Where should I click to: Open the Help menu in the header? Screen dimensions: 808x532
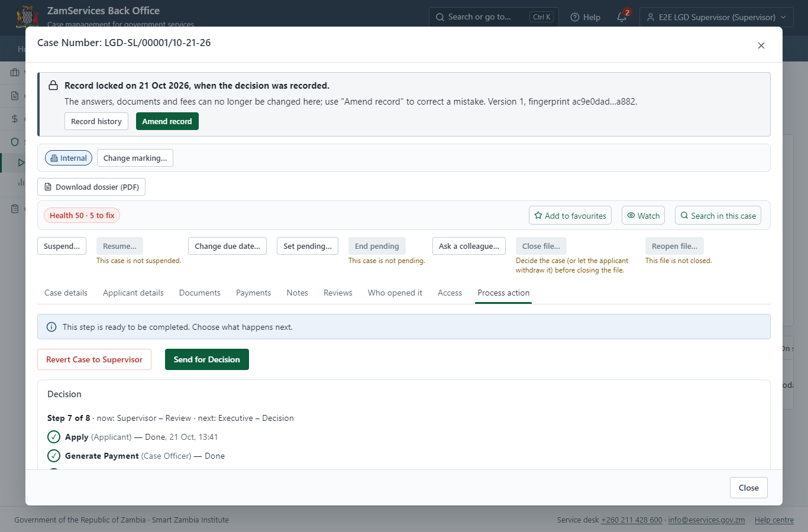coord(585,17)
